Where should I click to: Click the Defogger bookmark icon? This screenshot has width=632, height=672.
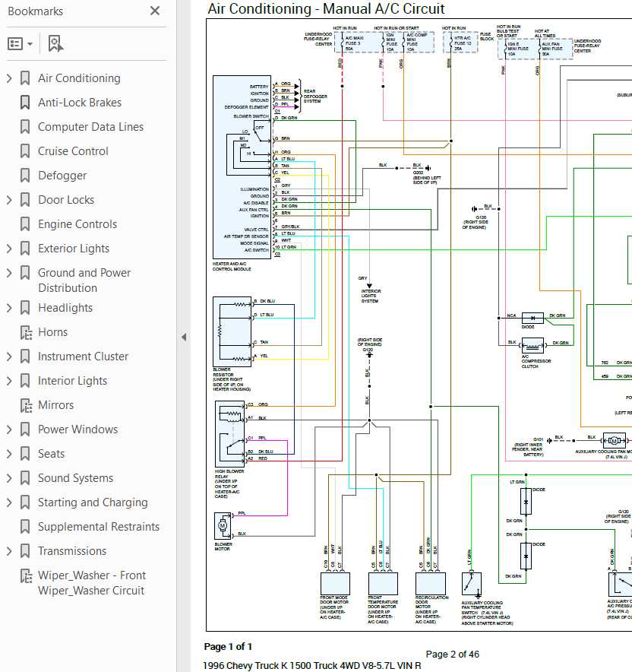(25, 176)
